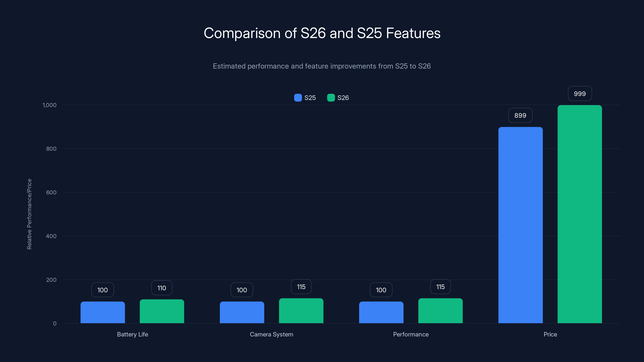Click the 899 value label
644x362 pixels.
coord(520,115)
